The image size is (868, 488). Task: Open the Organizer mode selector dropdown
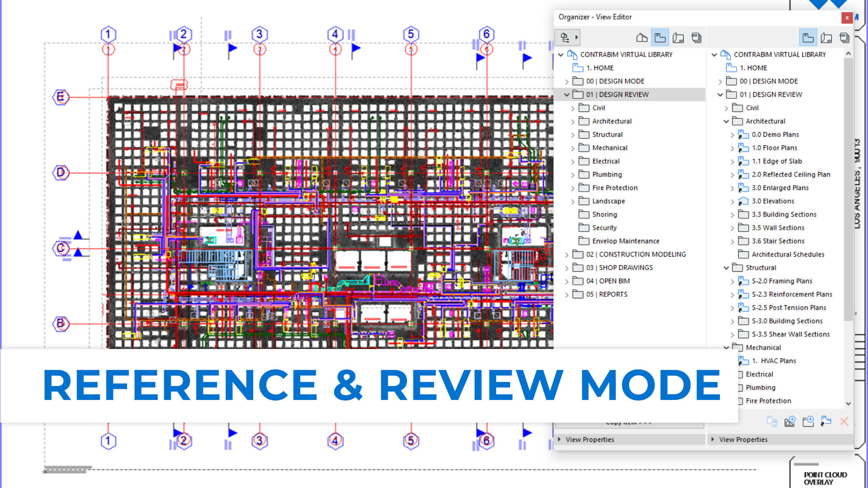coord(568,38)
